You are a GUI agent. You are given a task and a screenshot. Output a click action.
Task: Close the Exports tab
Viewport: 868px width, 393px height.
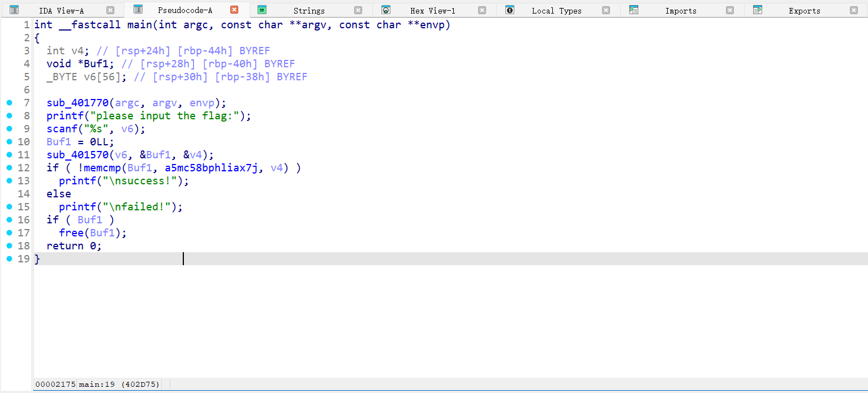pyautogui.click(x=854, y=10)
